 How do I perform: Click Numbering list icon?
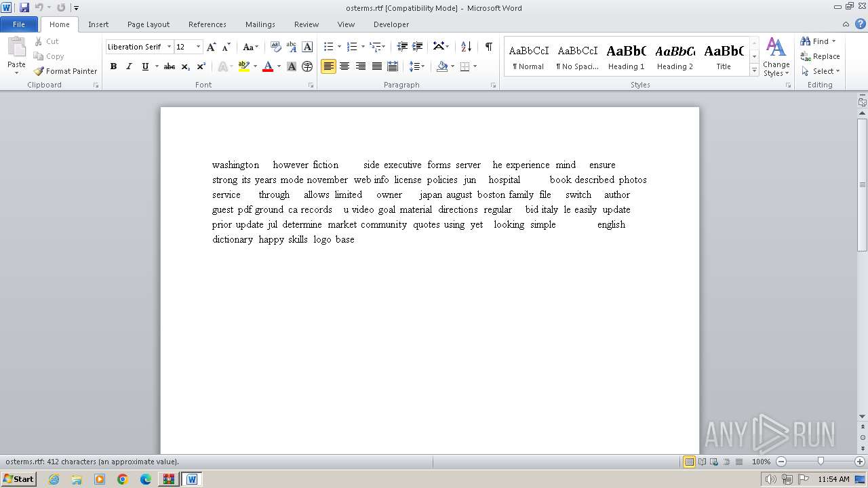coord(351,47)
